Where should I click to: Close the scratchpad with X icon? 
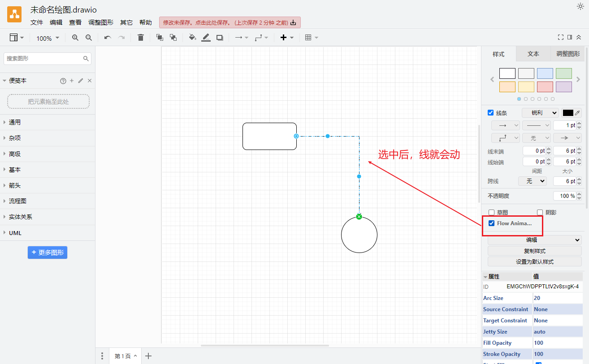pyautogui.click(x=90, y=81)
